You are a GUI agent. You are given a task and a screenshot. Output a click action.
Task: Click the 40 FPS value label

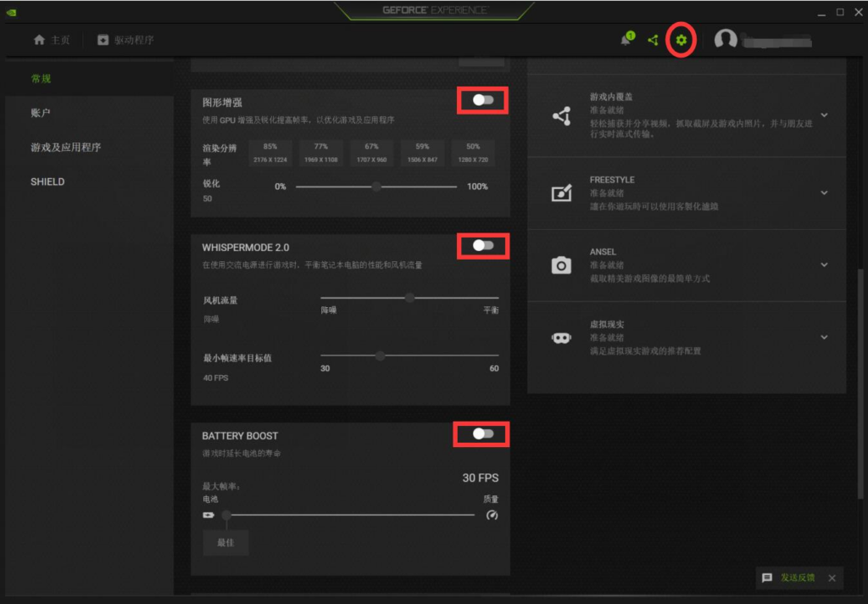215,377
